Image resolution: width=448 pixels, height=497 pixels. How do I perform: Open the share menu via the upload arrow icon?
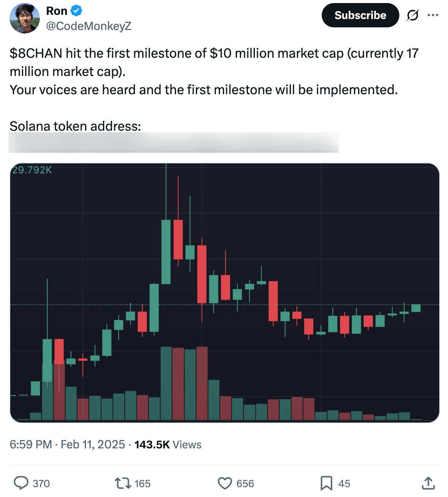pyautogui.click(x=428, y=483)
